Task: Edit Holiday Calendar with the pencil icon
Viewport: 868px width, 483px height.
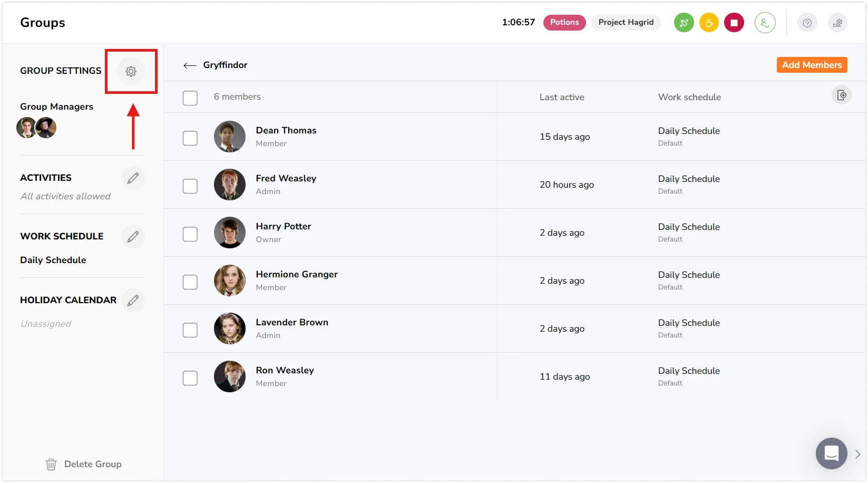Action: [x=133, y=300]
